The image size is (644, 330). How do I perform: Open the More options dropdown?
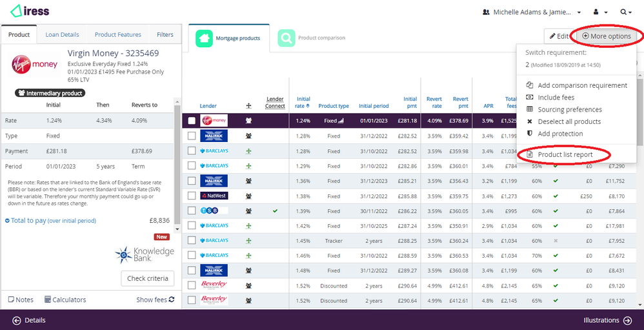point(607,36)
